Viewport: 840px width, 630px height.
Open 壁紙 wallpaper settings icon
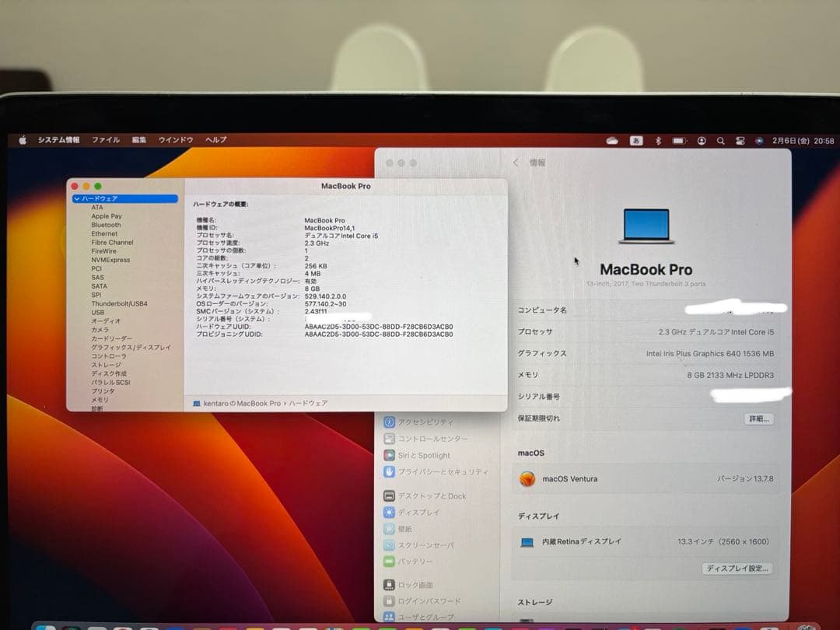(389, 530)
